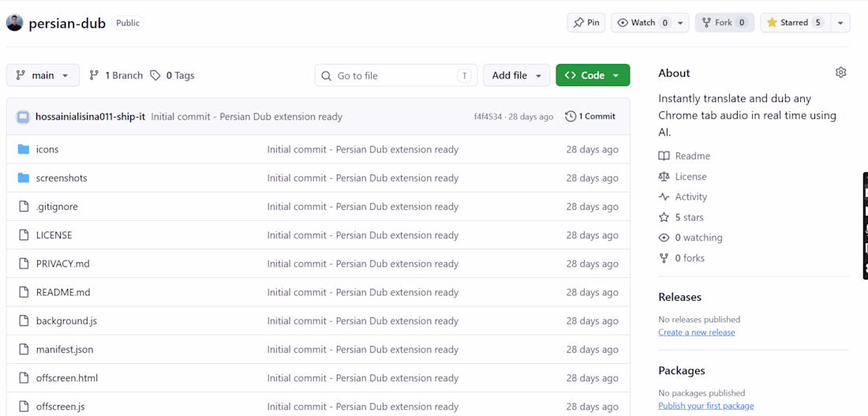Open the PRIVACY.md file

(63, 264)
